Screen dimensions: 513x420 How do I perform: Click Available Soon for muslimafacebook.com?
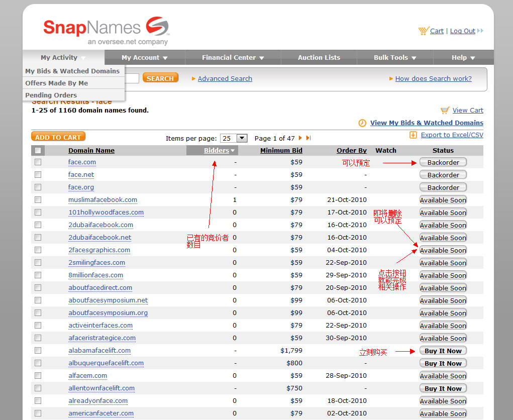pos(443,200)
